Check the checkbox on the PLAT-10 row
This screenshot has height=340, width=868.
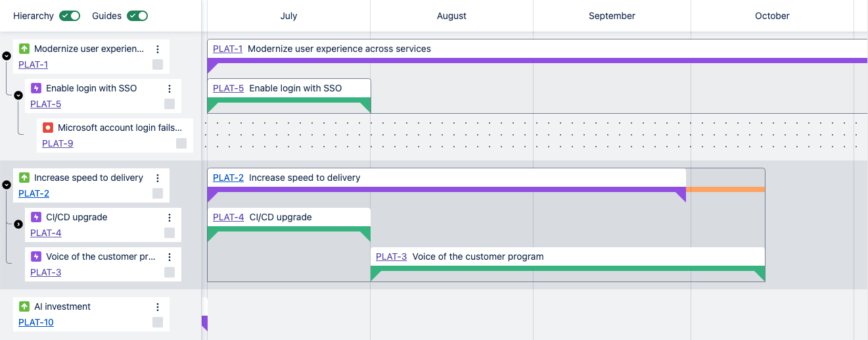tap(158, 322)
